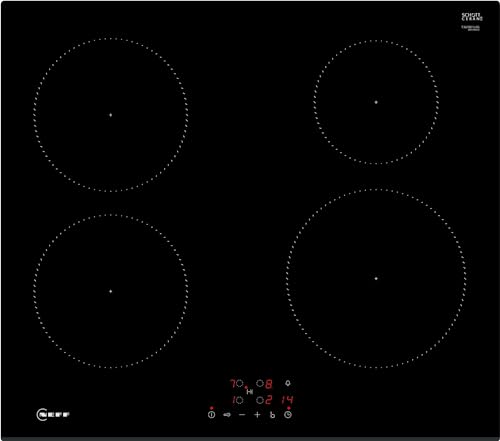This screenshot has width=500, height=441.
Task: Click the NEFF brand logo
Action: [53, 415]
